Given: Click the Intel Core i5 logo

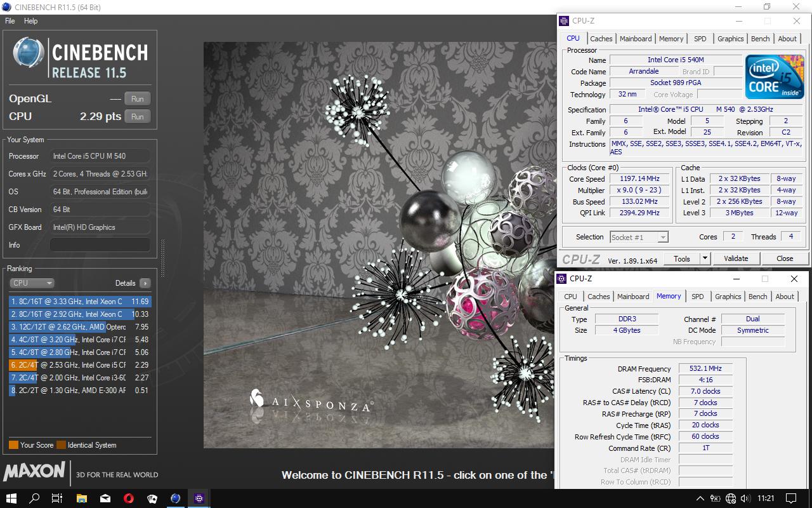Looking at the screenshot, I should [774, 76].
